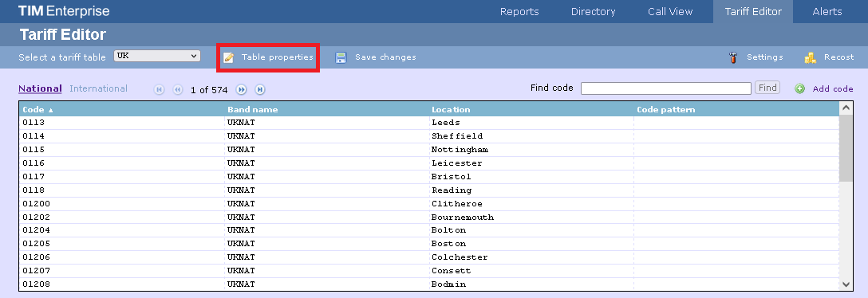Click the Boston location cell
The image size is (868, 298).
coord(531,244)
